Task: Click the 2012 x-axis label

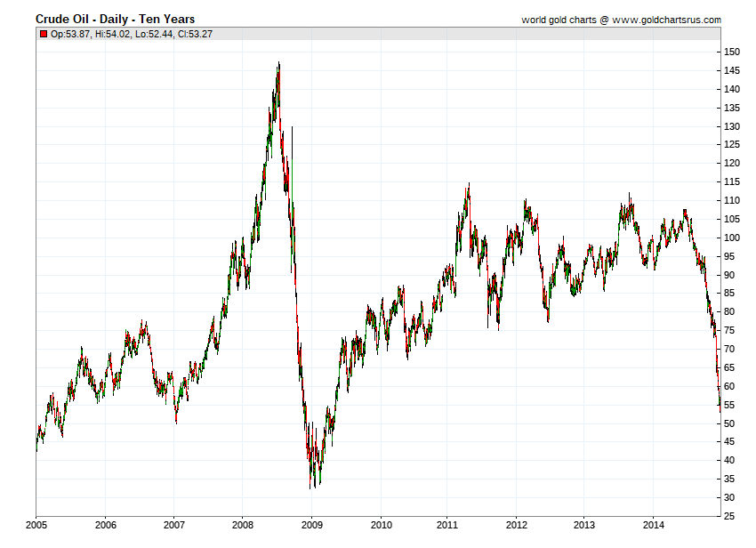Action: pyautogui.click(x=517, y=525)
